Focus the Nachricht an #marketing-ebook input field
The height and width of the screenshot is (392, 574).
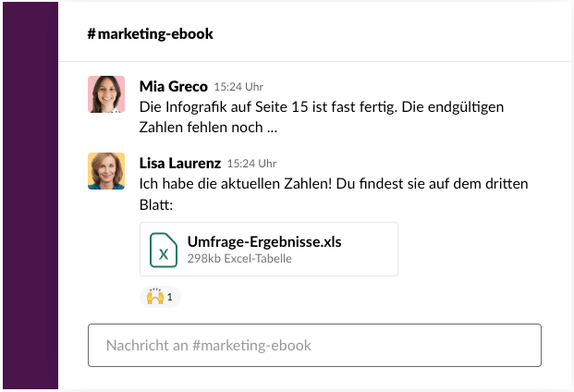click(x=314, y=345)
